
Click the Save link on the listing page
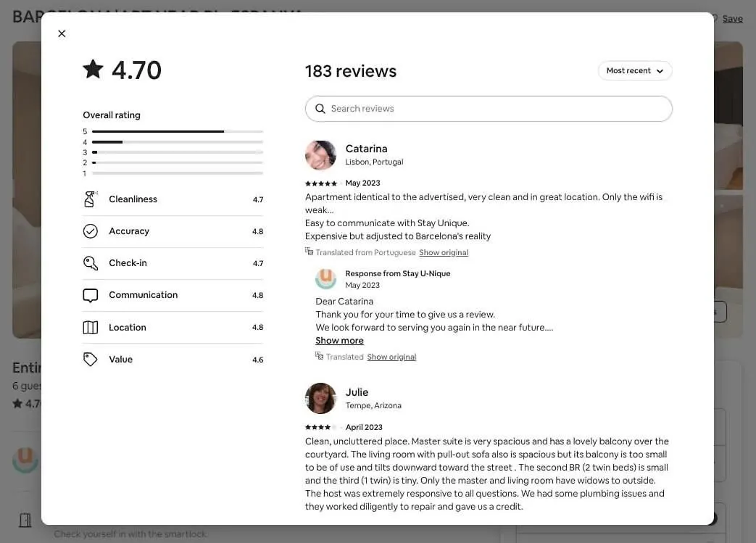pyautogui.click(x=732, y=19)
